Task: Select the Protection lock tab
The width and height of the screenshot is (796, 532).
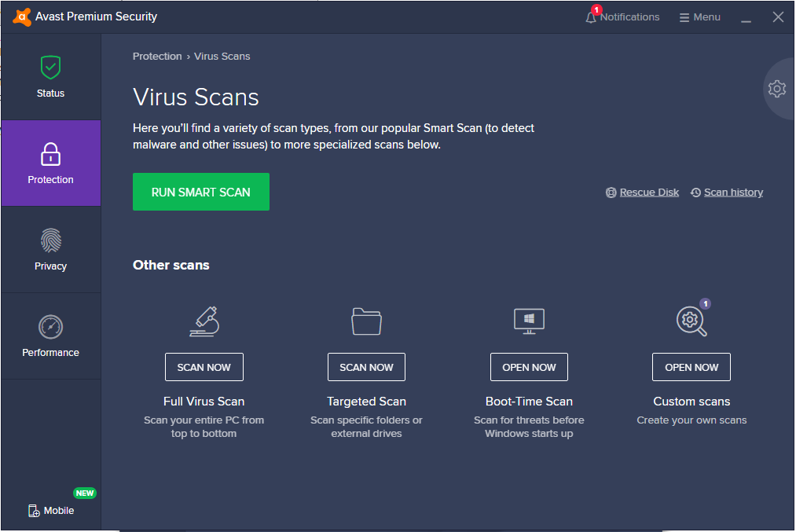Action: (x=51, y=163)
